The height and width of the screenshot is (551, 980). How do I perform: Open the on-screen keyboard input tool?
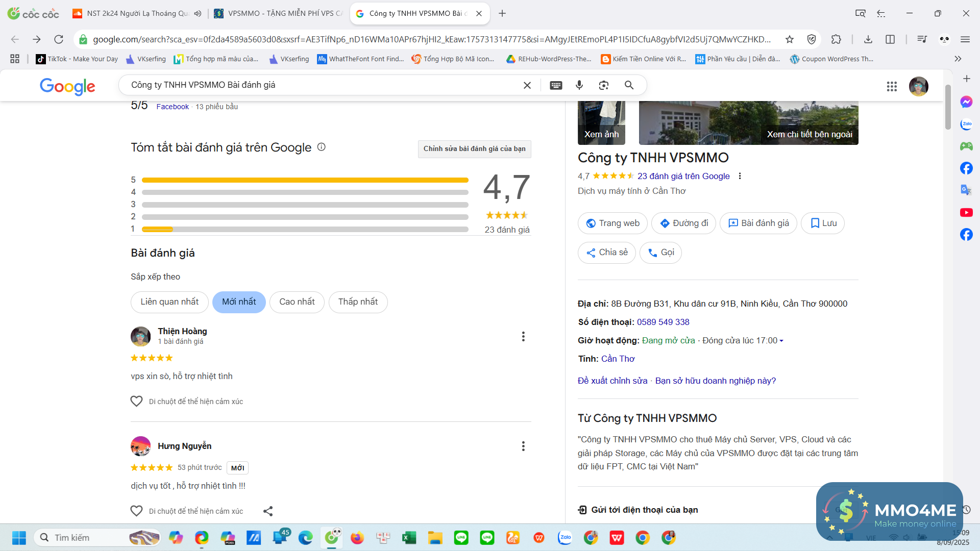click(x=556, y=85)
